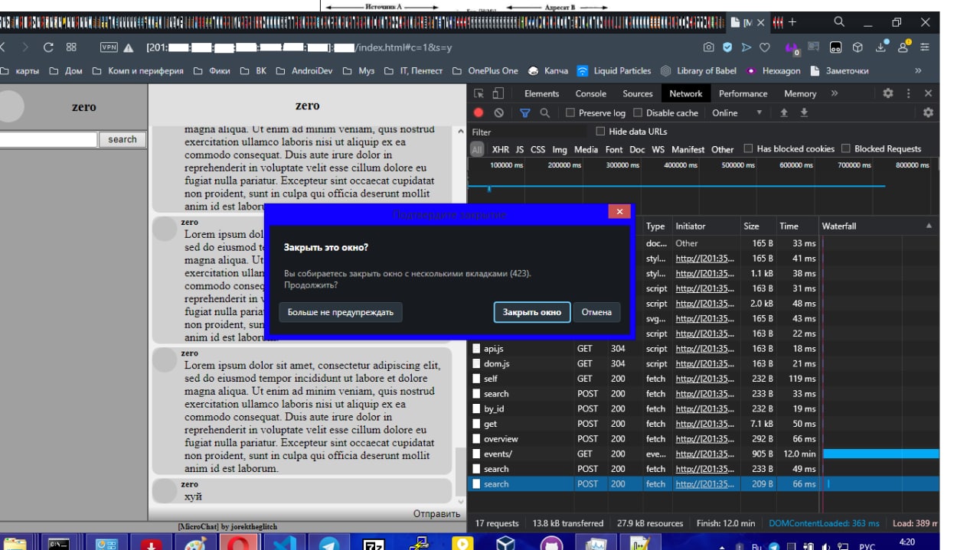The width and height of the screenshot is (980, 550).
Task: Switch to the Elements tab
Action: (x=541, y=93)
